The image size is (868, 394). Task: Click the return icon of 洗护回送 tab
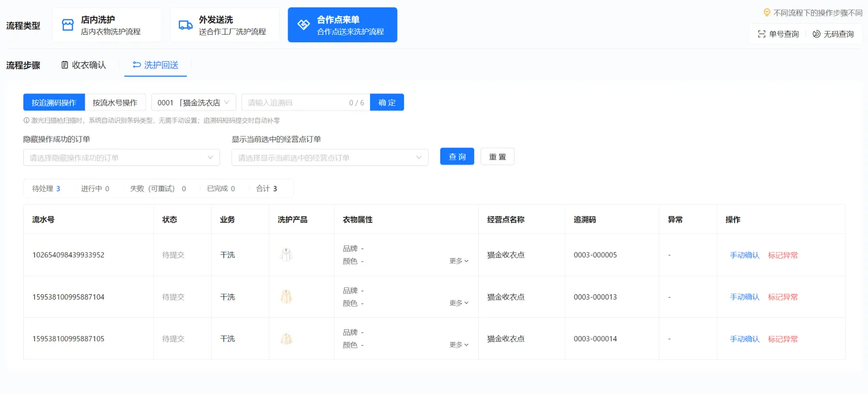click(137, 65)
